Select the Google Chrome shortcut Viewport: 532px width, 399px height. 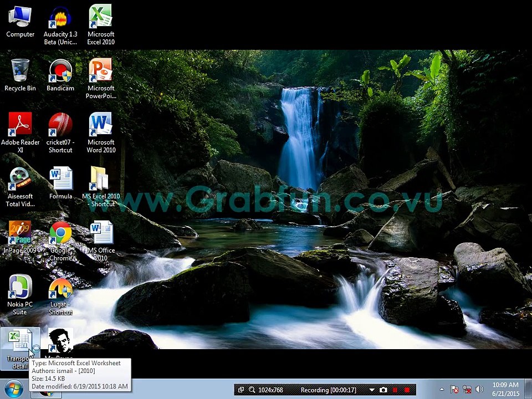(60, 241)
